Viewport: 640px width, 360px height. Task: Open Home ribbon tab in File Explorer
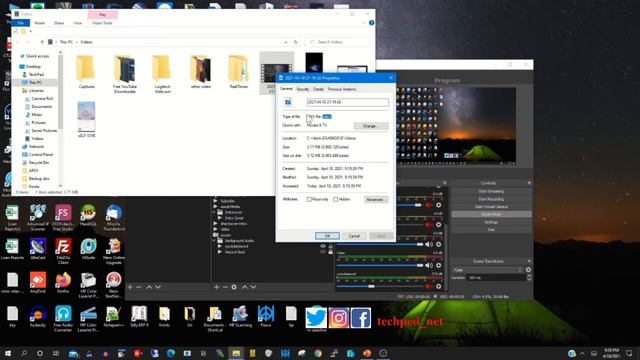[40, 23]
